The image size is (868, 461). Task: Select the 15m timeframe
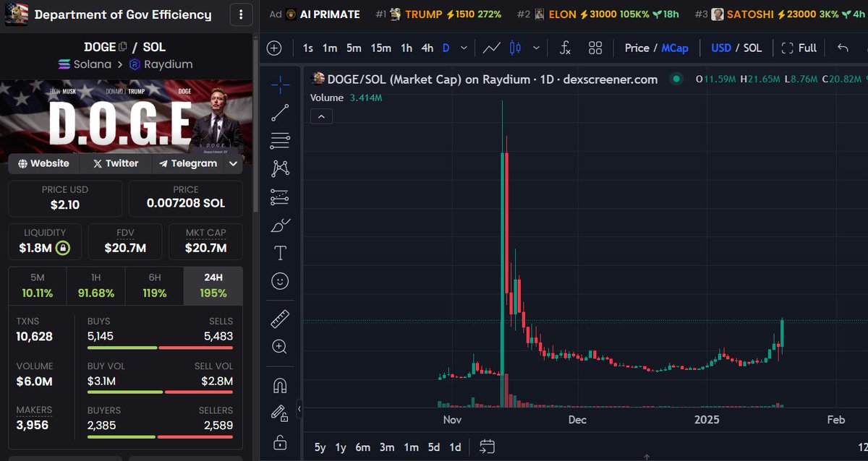(x=380, y=48)
